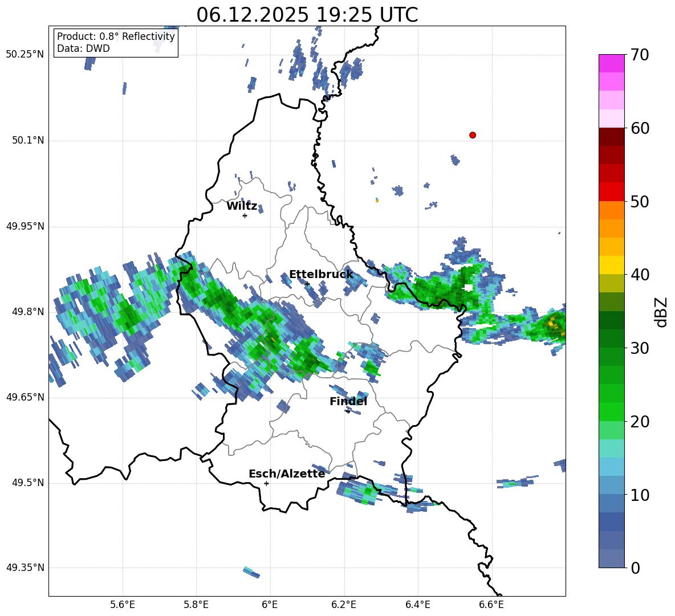Viewport: 675px width, 616px height.
Task: Click the 6.6°E longitude label
Action: click(x=491, y=605)
